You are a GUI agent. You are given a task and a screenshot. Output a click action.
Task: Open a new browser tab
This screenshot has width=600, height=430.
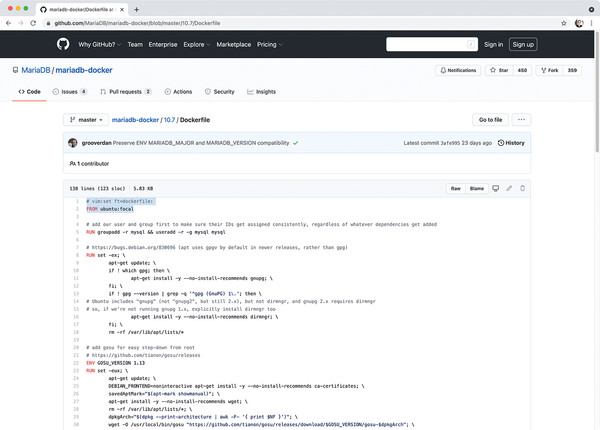coord(137,10)
